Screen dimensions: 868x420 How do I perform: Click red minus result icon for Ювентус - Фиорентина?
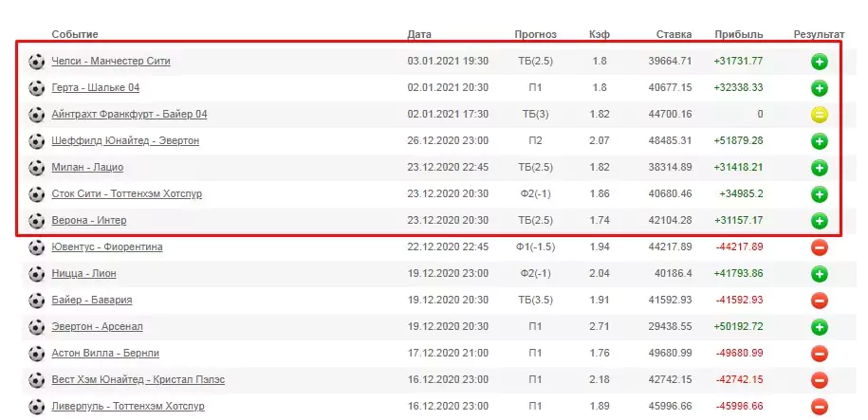tap(820, 247)
